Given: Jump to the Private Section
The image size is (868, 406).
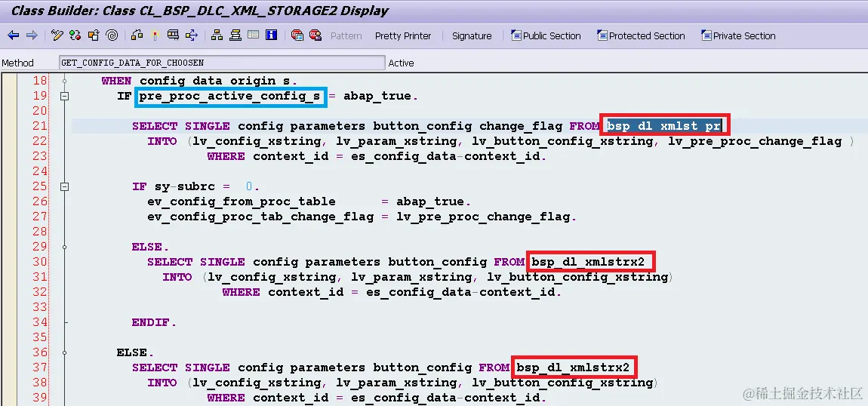Looking at the screenshot, I should tap(738, 36).
